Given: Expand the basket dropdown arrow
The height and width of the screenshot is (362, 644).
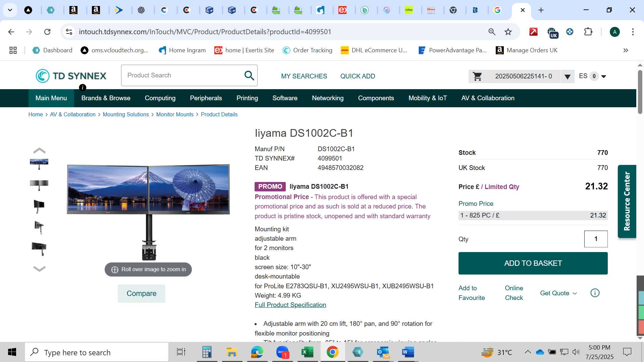Looking at the screenshot, I should (x=567, y=77).
